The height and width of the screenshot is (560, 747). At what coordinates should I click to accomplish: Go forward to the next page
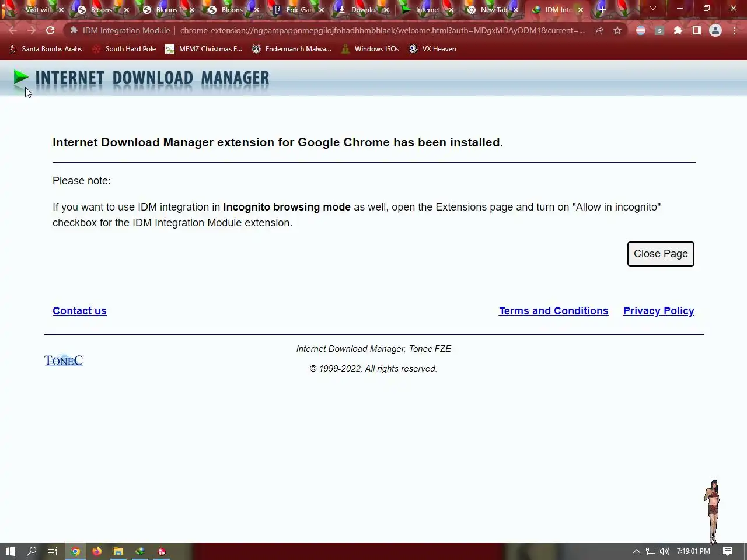pyautogui.click(x=32, y=30)
